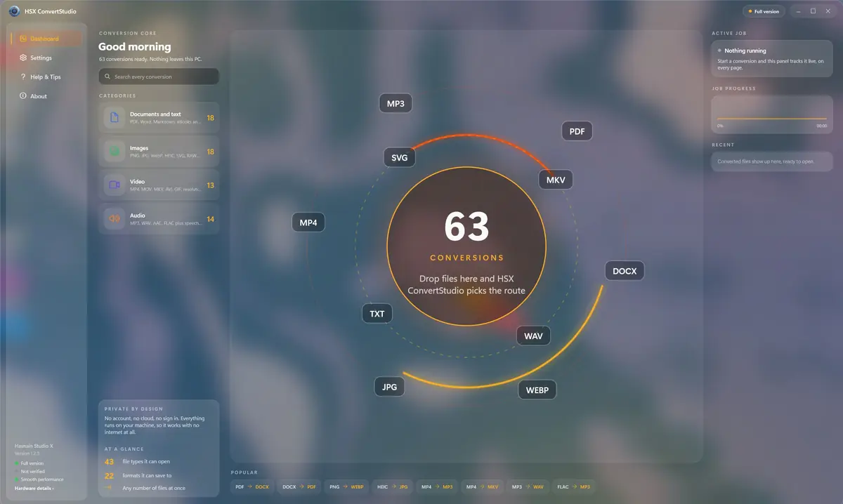Choose popular DOCX to PDF conversion
Screen dimensions: 843x504
299,486
